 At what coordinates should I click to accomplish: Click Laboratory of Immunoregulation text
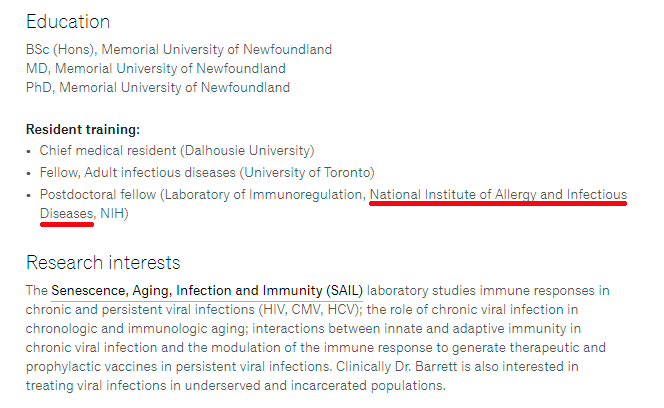[264, 194]
